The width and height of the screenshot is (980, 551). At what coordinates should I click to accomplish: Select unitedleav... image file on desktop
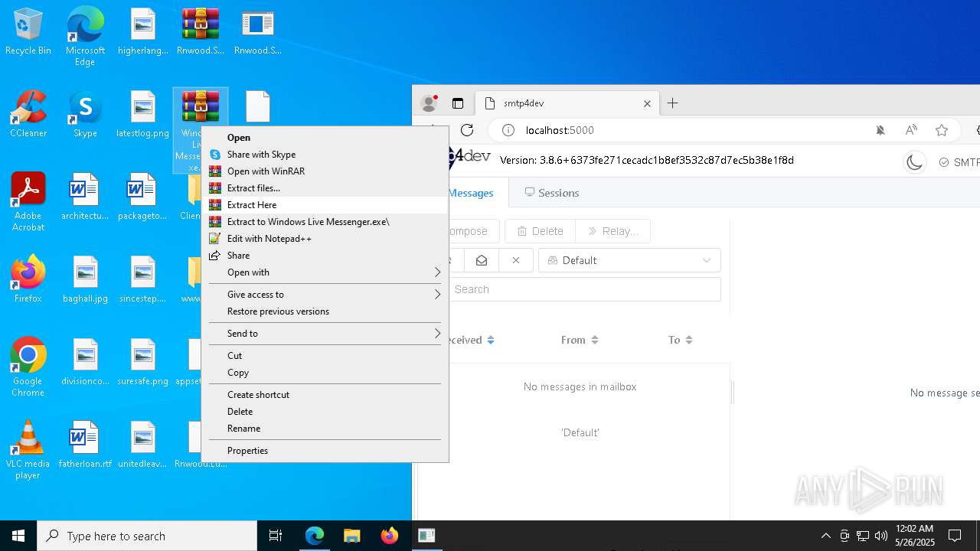pyautogui.click(x=143, y=445)
